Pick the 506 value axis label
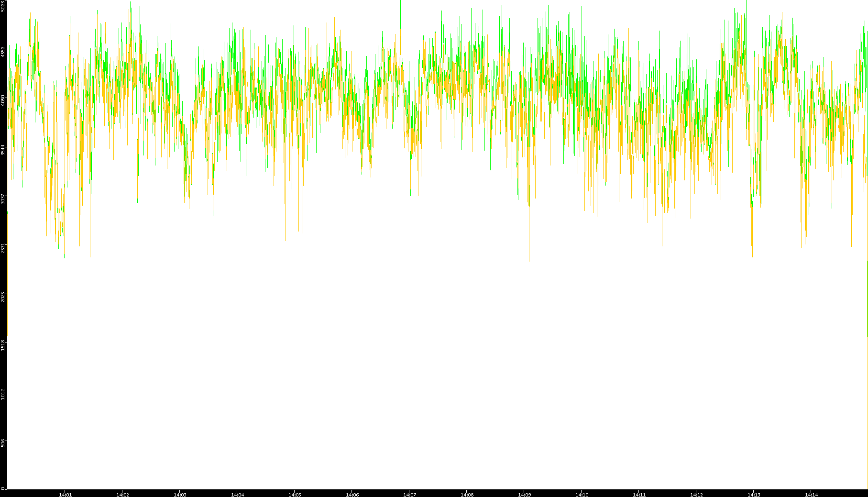 3,443
